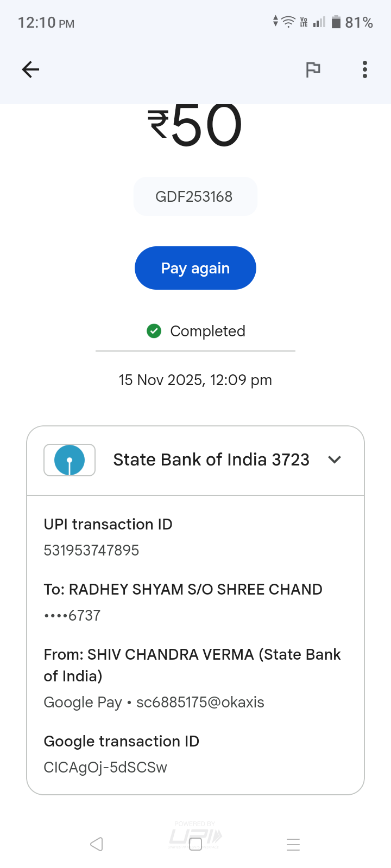Tap the State Bank of India logo
Screen dimensions: 391x868
[x=70, y=460]
